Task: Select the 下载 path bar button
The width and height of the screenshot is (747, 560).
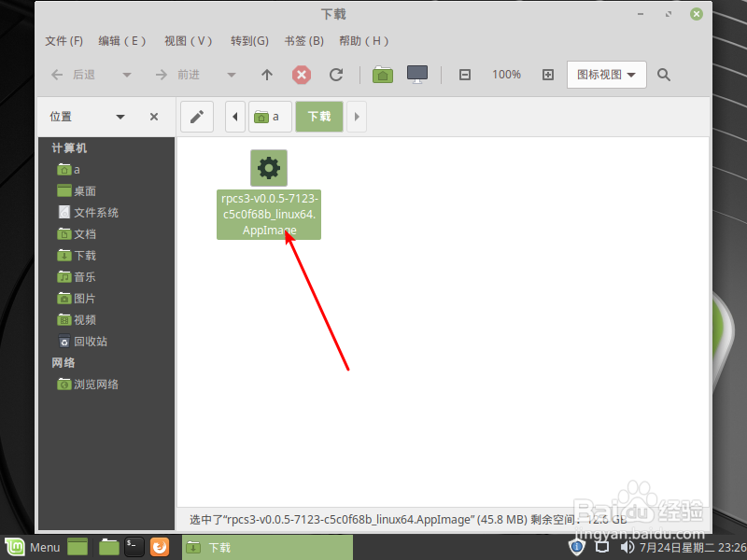Action: [x=319, y=117]
